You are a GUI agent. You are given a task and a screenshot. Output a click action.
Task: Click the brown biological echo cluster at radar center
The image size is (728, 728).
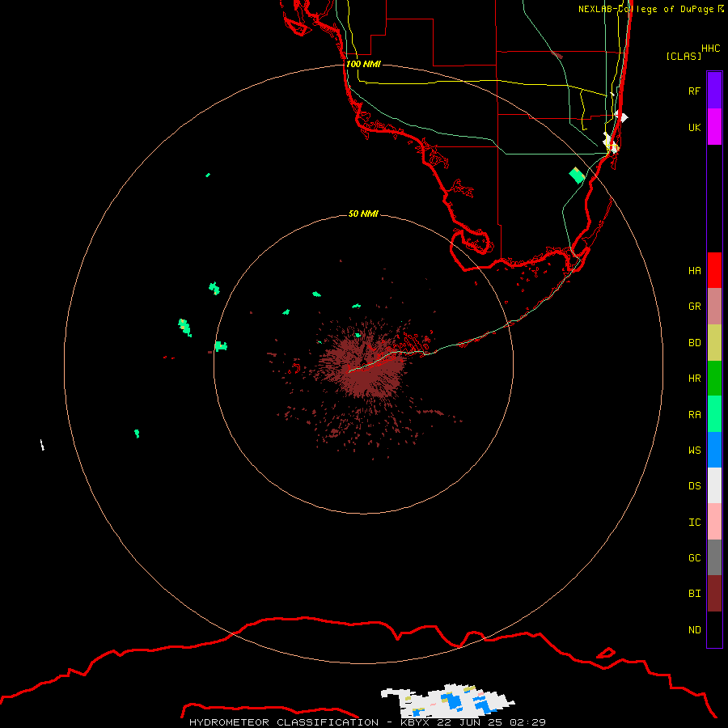pos(365,366)
